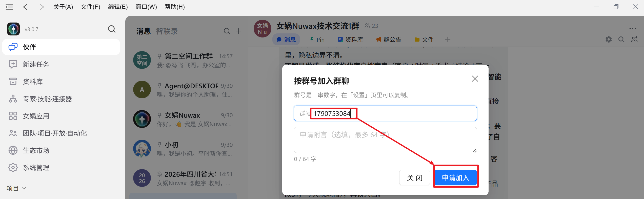
Task: Click the 群号 input field
Action: [385, 113]
